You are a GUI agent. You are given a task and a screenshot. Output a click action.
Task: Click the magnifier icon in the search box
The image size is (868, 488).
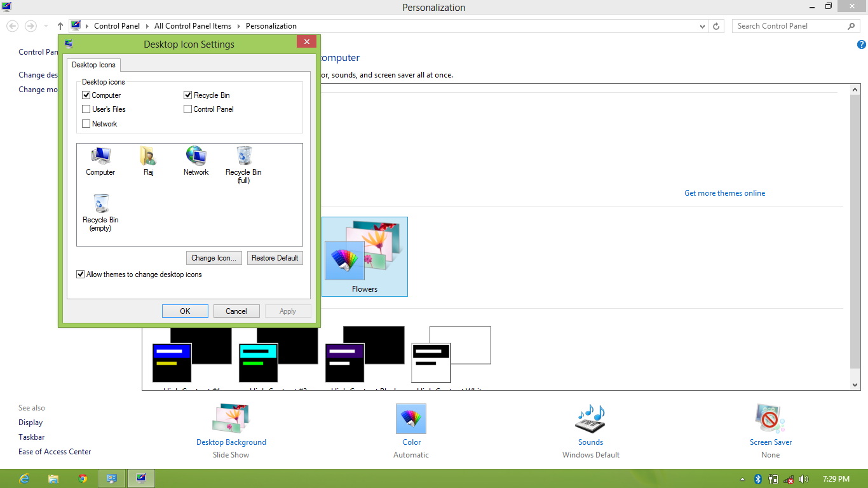pos(851,26)
